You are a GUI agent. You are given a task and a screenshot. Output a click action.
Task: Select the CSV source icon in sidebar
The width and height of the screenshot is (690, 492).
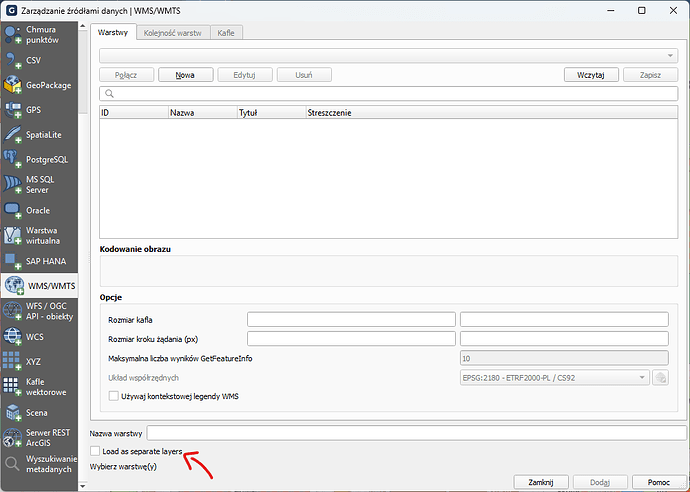tap(13, 60)
